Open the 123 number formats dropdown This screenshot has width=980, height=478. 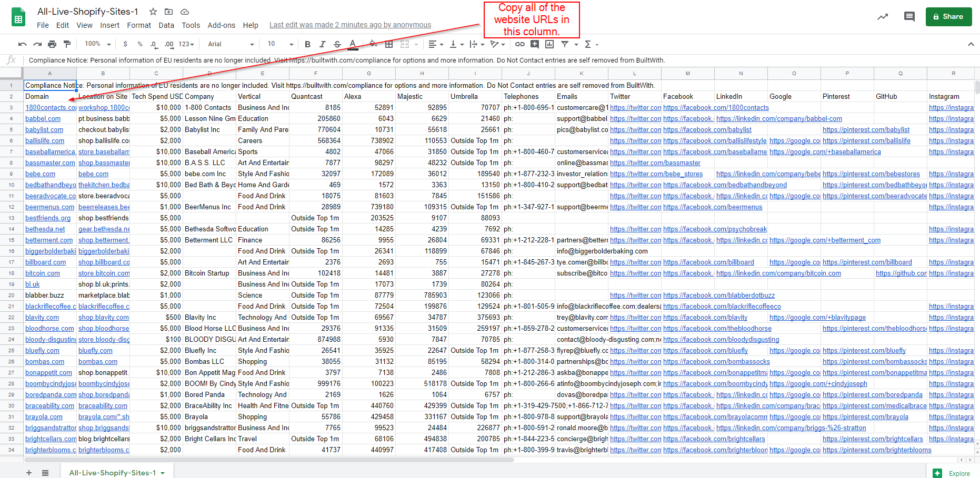pyautogui.click(x=186, y=44)
